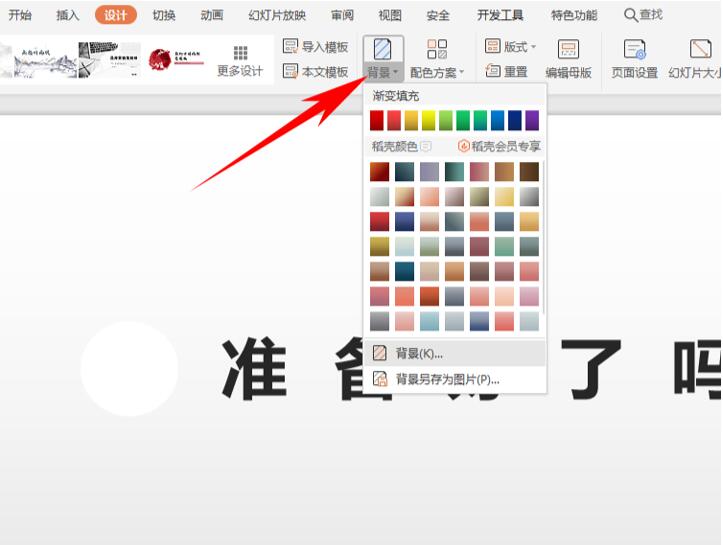
Task: Select the red ink circle template thumbnail
Action: coord(176,60)
